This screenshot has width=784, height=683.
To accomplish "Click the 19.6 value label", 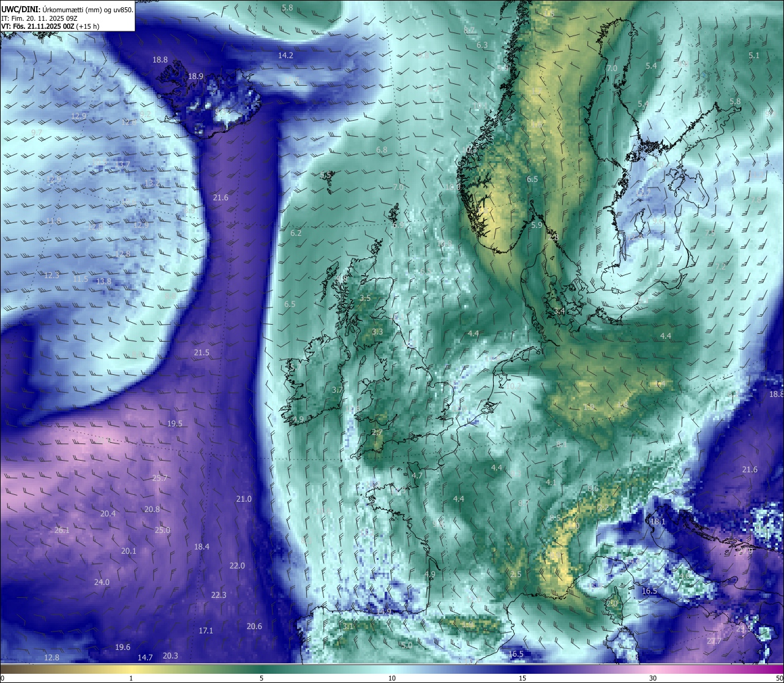I will click(123, 647).
